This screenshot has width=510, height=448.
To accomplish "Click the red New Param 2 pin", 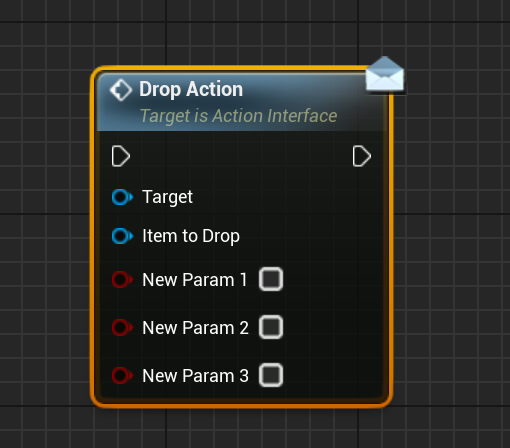I will coord(122,327).
